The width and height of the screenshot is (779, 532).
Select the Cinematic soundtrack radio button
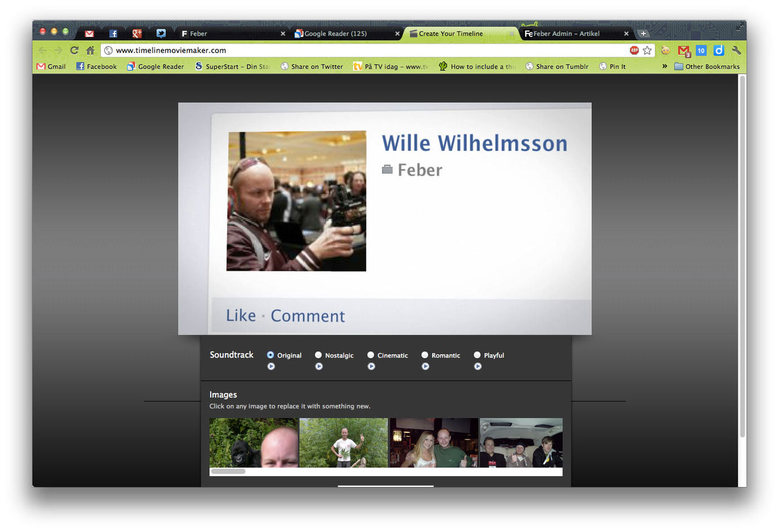click(x=371, y=355)
